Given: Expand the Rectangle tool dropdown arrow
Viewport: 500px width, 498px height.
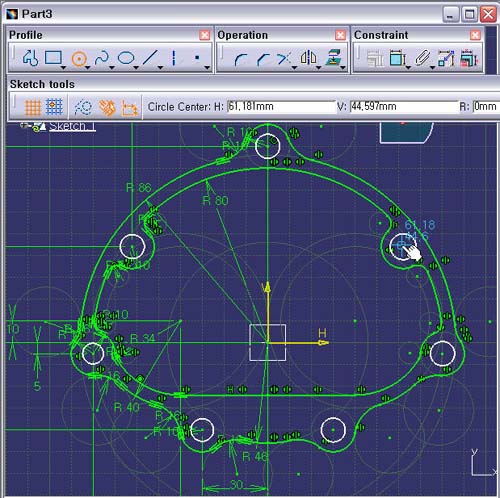Looking at the screenshot, I should point(63,68).
